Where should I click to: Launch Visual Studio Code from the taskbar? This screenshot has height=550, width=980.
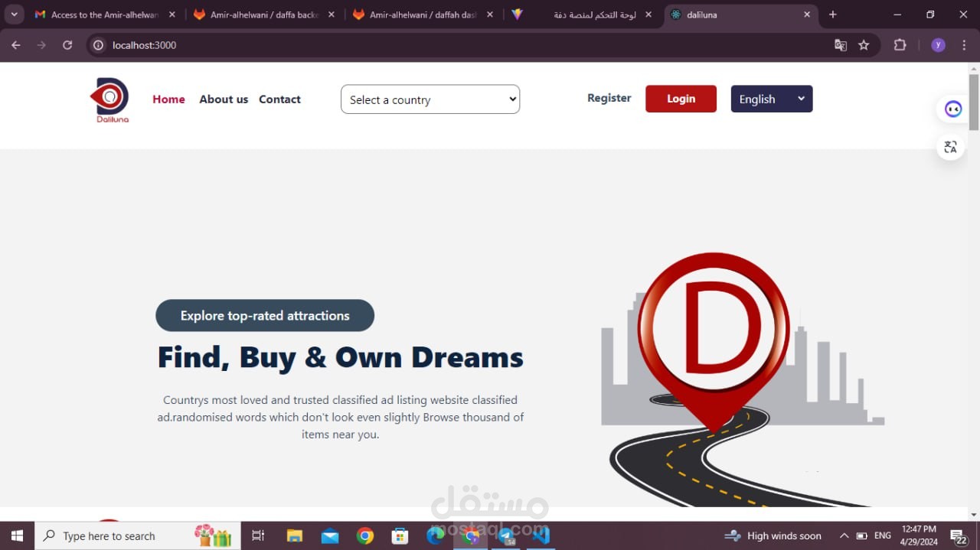[x=542, y=535]
